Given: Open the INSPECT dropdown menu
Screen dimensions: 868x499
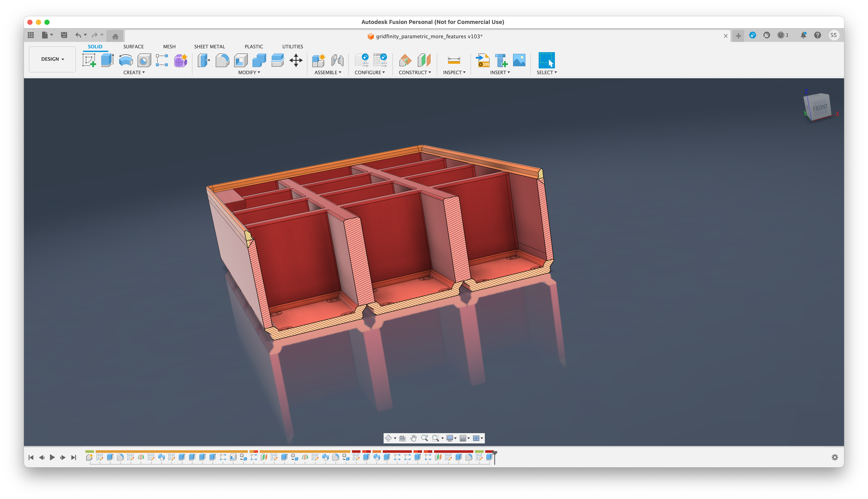Looking at the screenshot, I should pos(454,72).
